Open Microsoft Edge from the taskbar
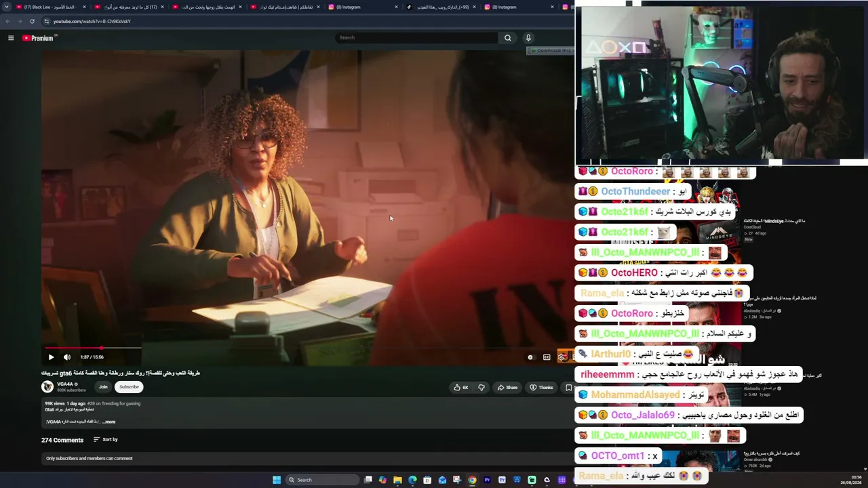 tap(412, 480)
